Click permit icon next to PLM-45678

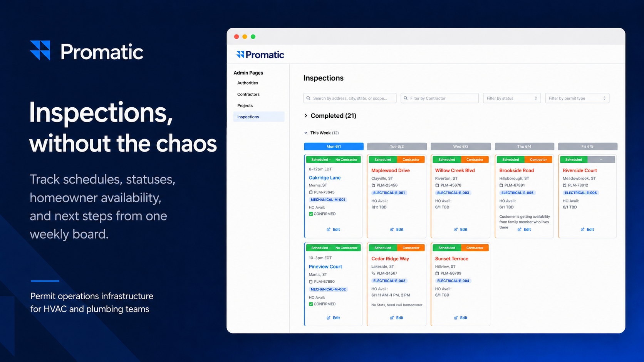tap(437, 185)
